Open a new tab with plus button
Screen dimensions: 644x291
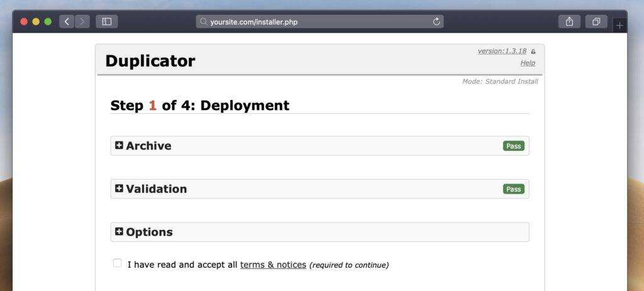(619, 26)
